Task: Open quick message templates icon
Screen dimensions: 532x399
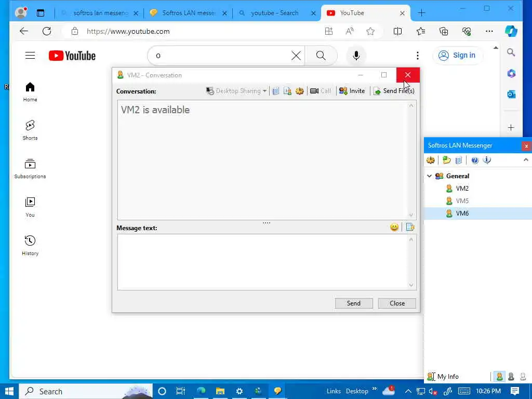Action: (x=410, y=228)
